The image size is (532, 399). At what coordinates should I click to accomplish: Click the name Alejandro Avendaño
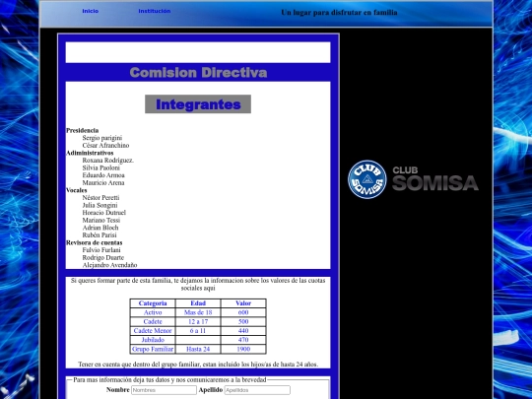pyautogui.click(x=109, y=265)
